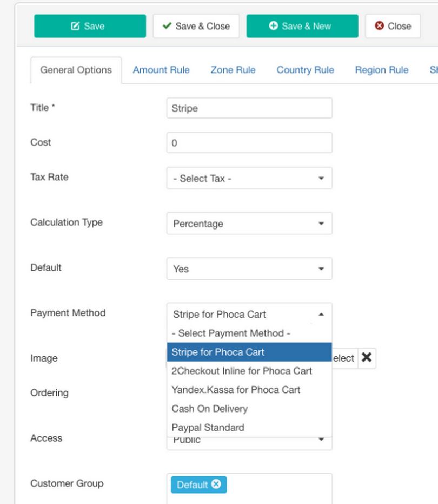Go to the Country Rule tab
Screen dimensions: 438x504
click(x=305, y=70)
